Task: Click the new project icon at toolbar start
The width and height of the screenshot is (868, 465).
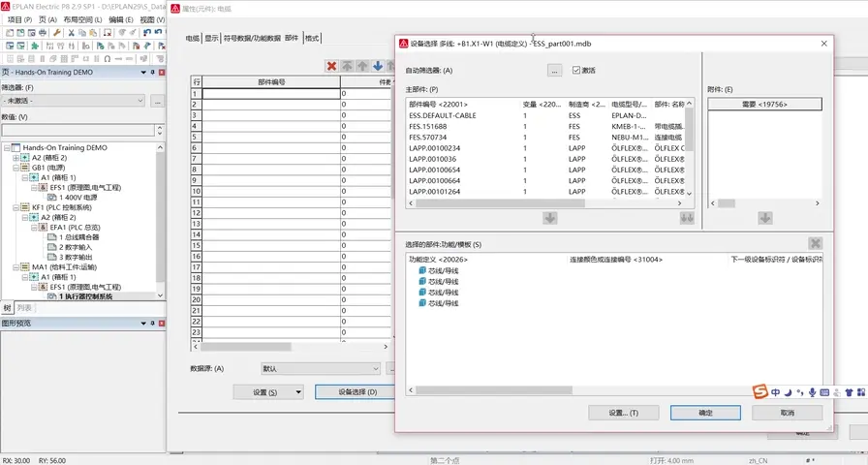Action: (x=10, y=33)
